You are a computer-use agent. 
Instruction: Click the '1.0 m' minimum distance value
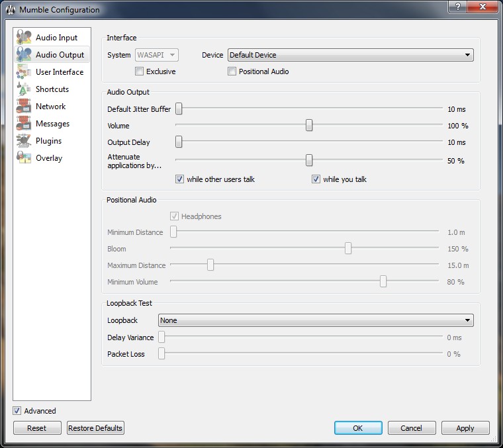pyautogui.click(x=456, y=232)
